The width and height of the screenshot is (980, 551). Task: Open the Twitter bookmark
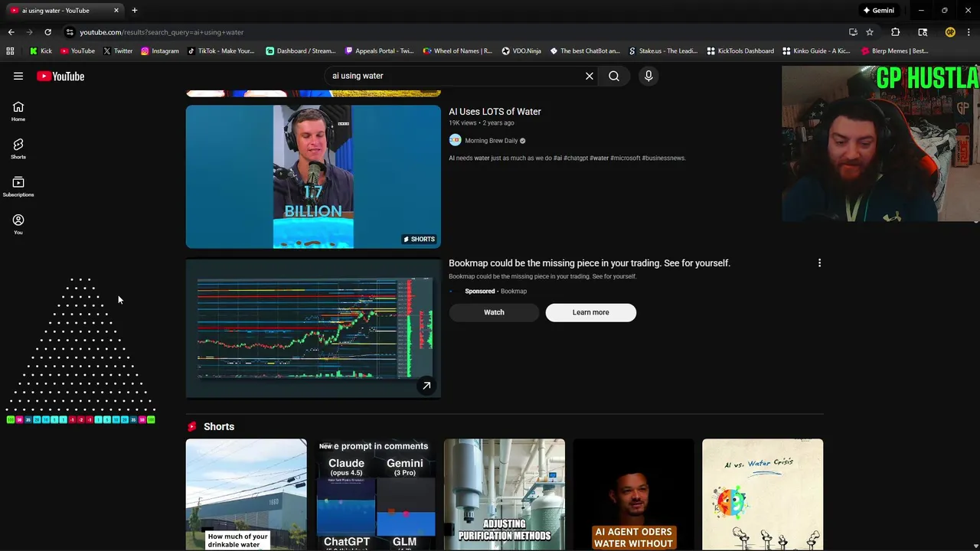click(x=118, y=51)
